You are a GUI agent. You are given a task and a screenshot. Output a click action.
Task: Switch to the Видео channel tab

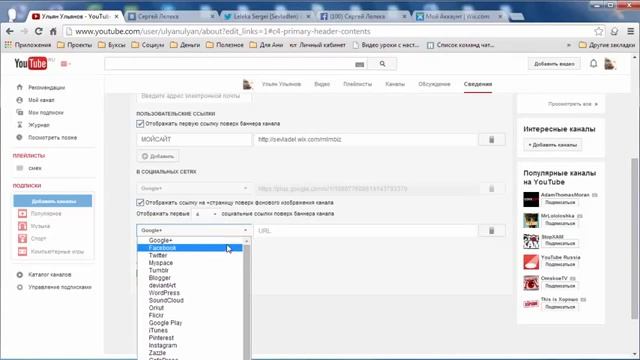[x=322, y=84]
